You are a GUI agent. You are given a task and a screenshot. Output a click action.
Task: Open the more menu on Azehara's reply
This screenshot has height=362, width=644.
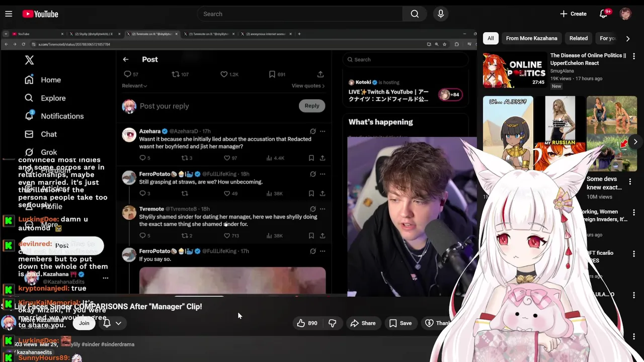323,131
